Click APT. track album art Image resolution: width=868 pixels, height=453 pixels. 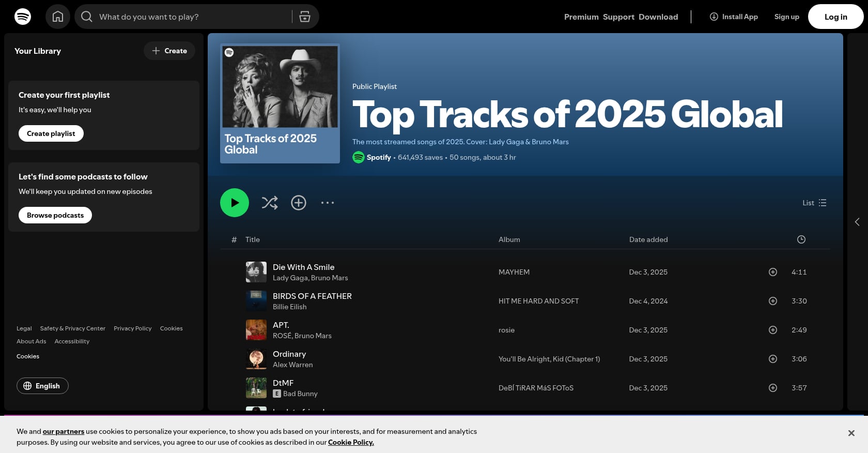coord(256,330)
